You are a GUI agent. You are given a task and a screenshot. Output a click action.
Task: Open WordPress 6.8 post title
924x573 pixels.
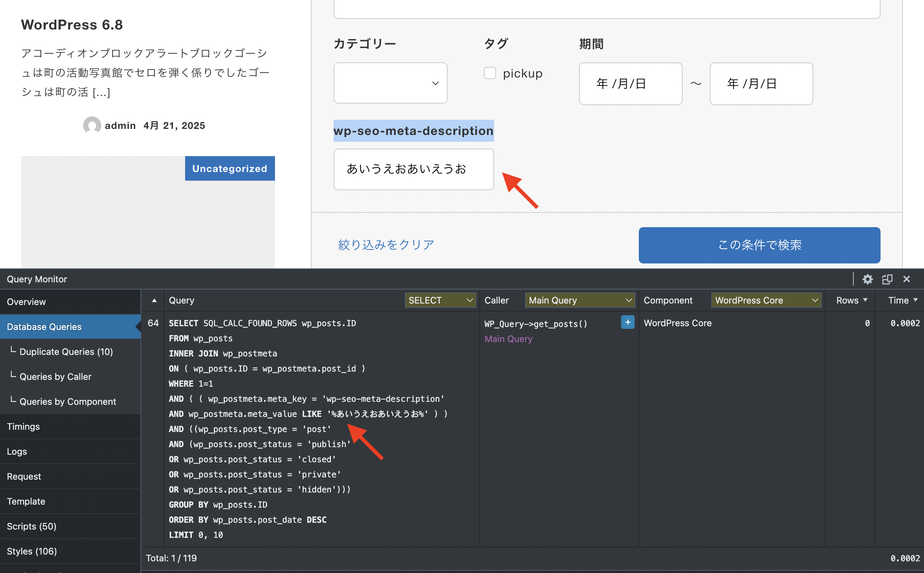click(72, 25)
